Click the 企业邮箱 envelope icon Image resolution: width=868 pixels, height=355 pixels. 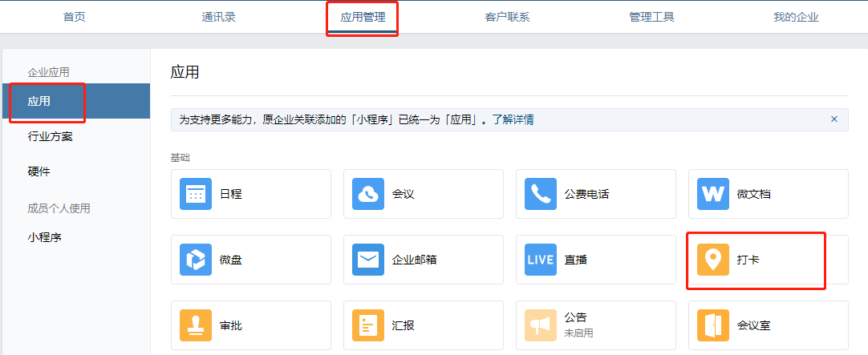point(368,260)
